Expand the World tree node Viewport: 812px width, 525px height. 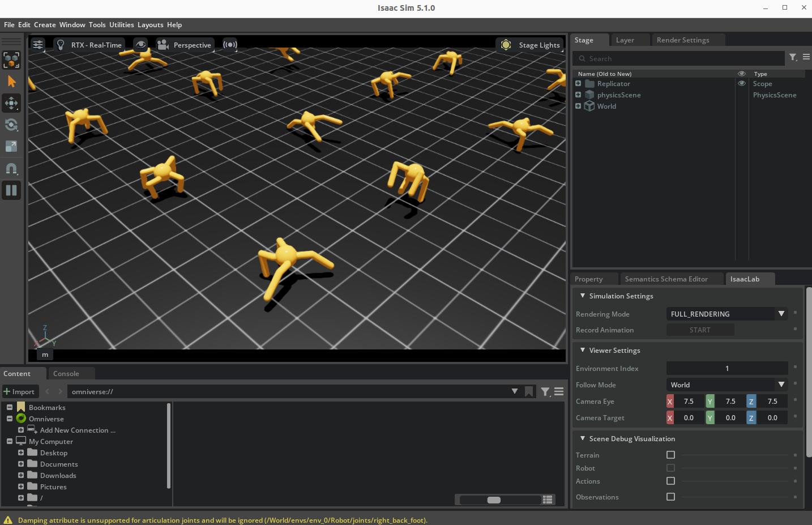click(x=578, y=106)
